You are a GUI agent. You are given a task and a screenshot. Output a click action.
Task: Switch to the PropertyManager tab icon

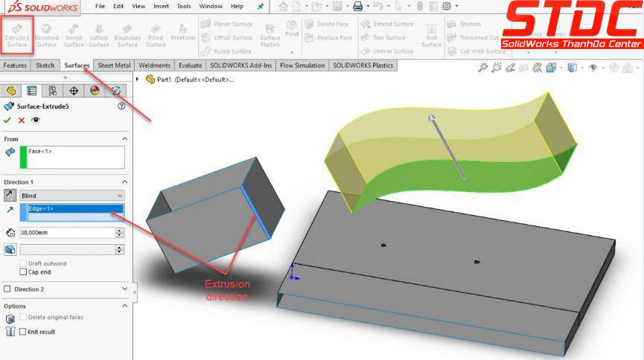pos(31,91)
